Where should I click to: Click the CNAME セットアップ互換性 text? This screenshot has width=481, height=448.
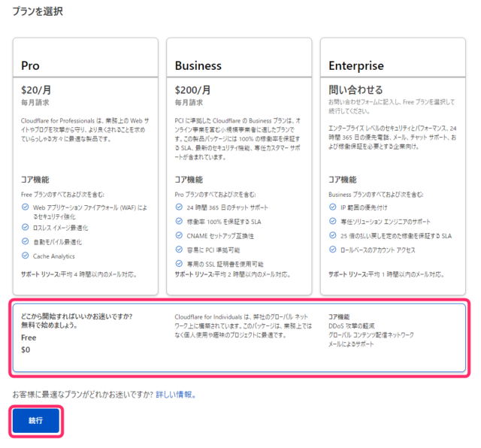point(220,236)
